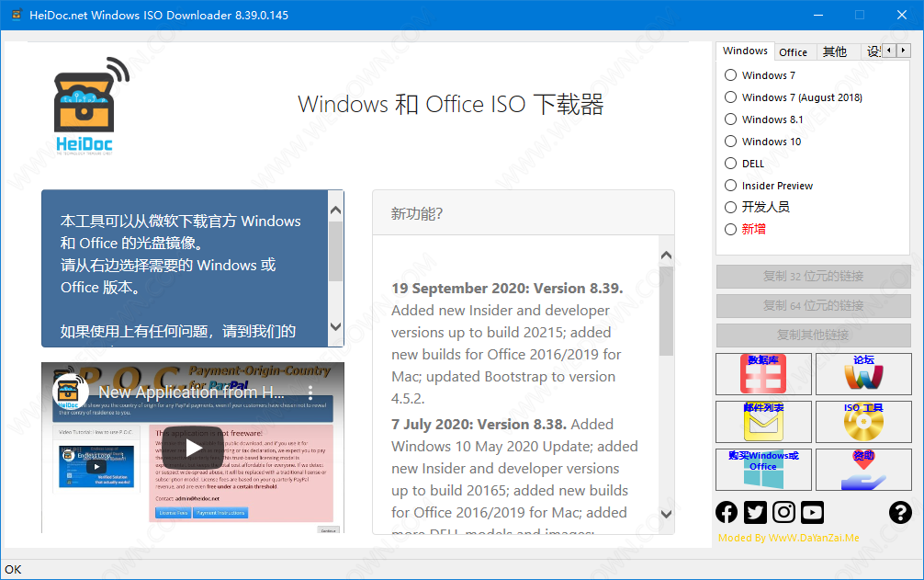Switch to the Office tab

click(793, 52)
